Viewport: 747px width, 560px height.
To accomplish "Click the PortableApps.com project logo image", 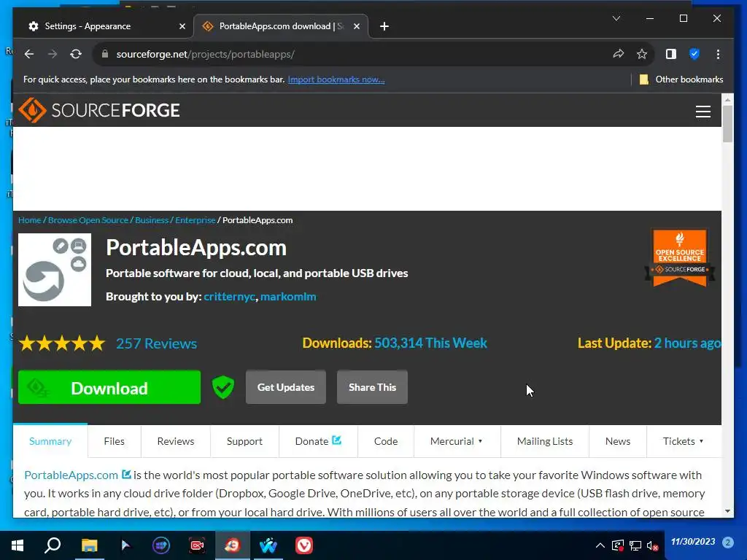I will point(54,270).
